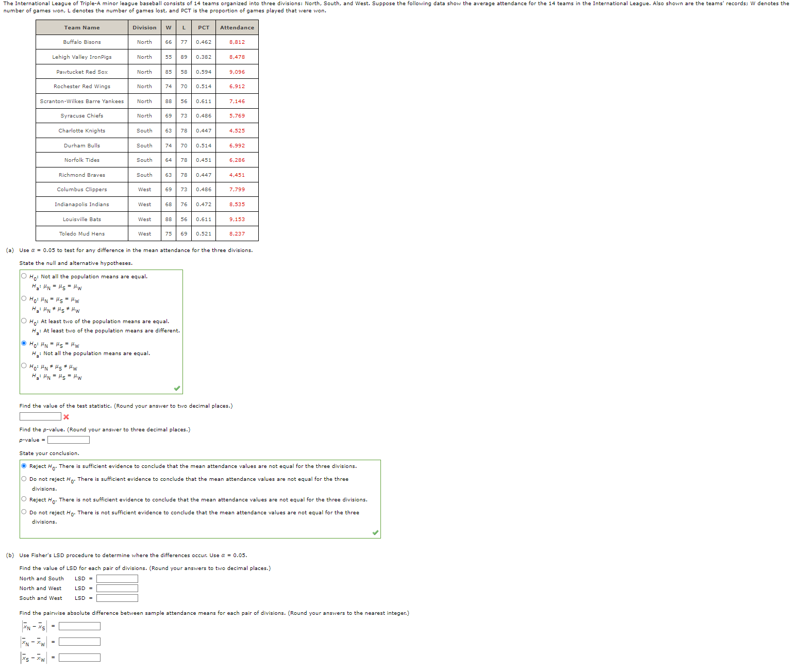Select the hypothesis option with Ha stating means are different
The width and height of the screenshot is (798, 672).
(23, 298)
